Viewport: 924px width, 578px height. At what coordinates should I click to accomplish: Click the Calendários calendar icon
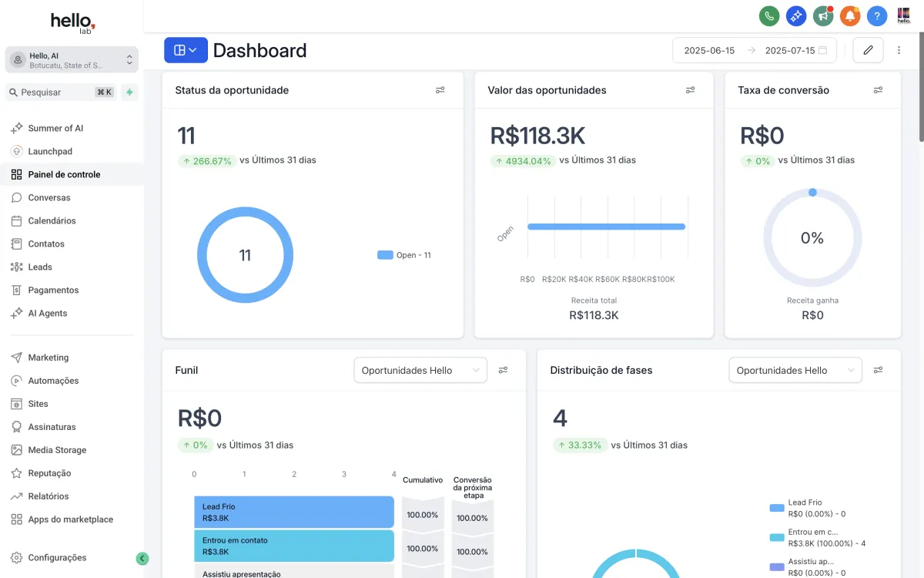(x=16, y=220)
